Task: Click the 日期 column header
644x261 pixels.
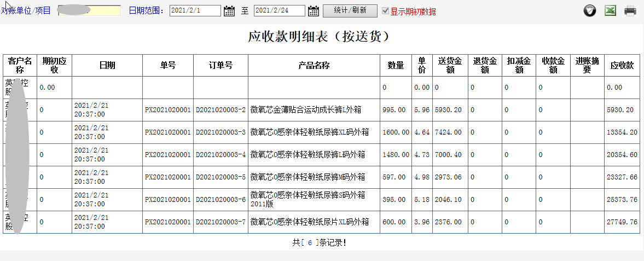Action: point(107,66)
